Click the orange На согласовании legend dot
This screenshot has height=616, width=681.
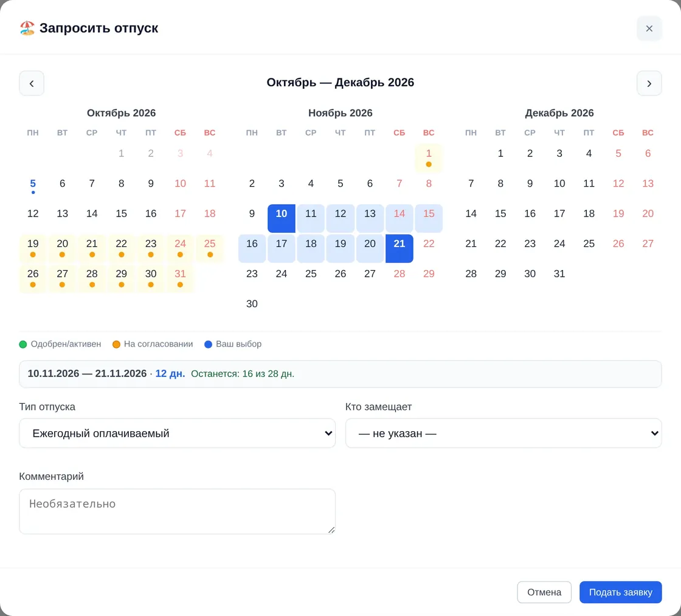click(x=116, y=345)
